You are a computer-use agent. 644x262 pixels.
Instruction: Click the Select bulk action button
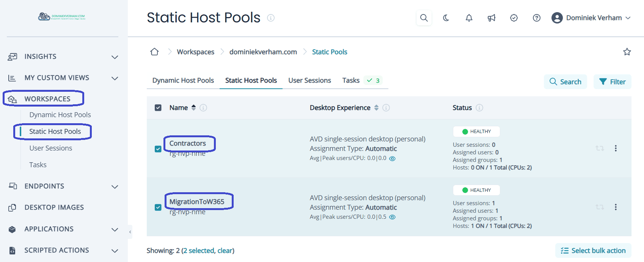click(593, 251)
